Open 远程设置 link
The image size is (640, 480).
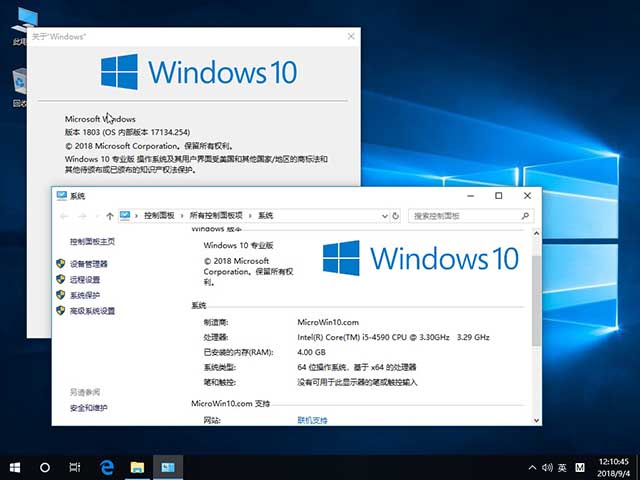pos(85,280)
